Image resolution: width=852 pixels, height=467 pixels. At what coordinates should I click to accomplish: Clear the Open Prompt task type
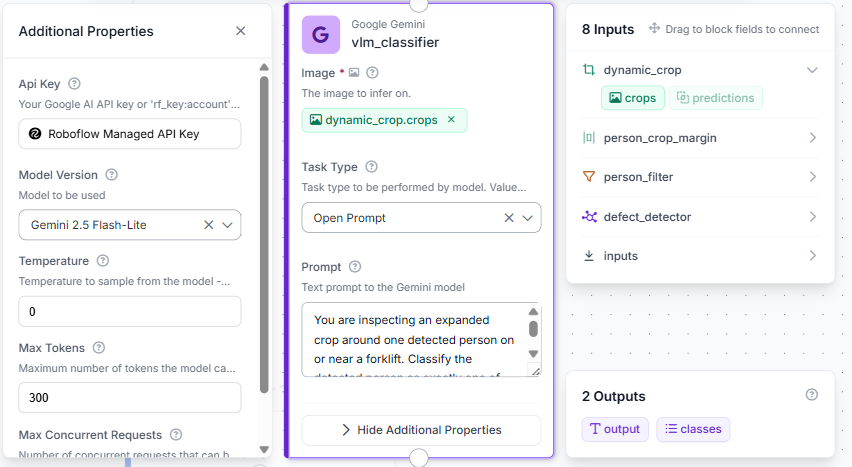tap(509, 217)
